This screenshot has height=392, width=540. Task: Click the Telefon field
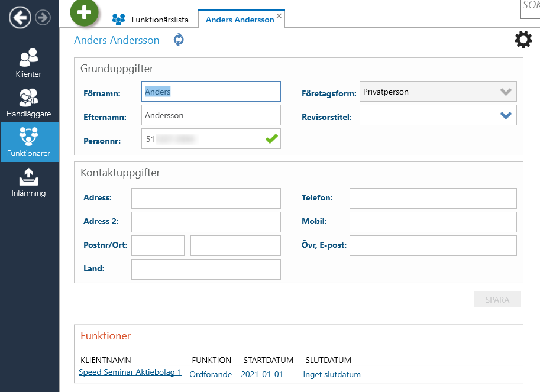(x=433, y=198)
